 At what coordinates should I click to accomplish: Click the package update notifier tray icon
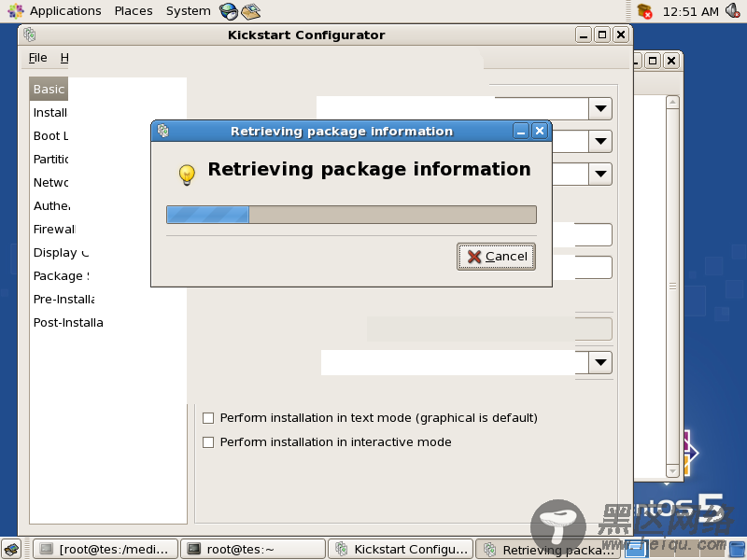644,11
